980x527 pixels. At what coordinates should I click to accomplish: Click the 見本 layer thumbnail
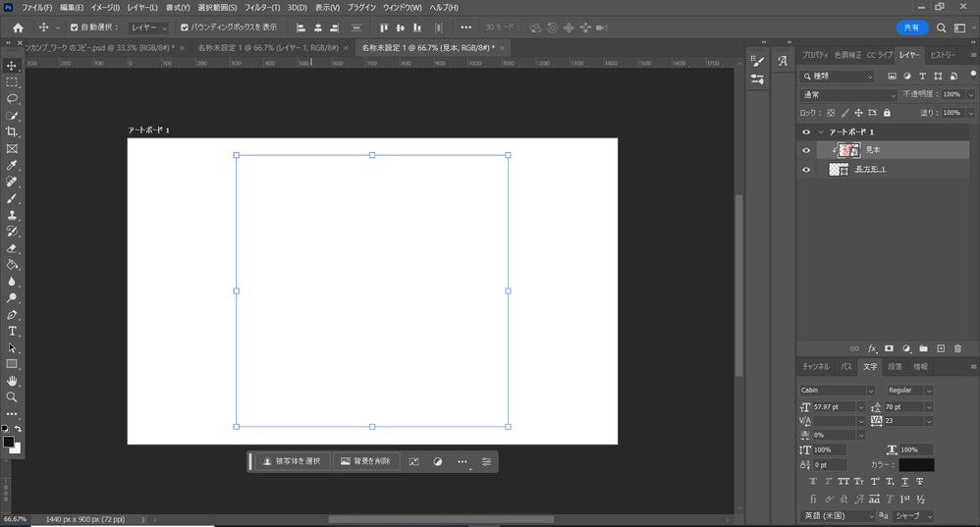point(848,150)
